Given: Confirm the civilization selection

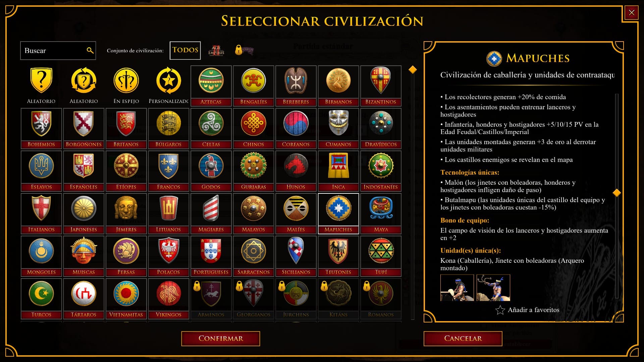Looking at the screenshot, I should point(221,339).
